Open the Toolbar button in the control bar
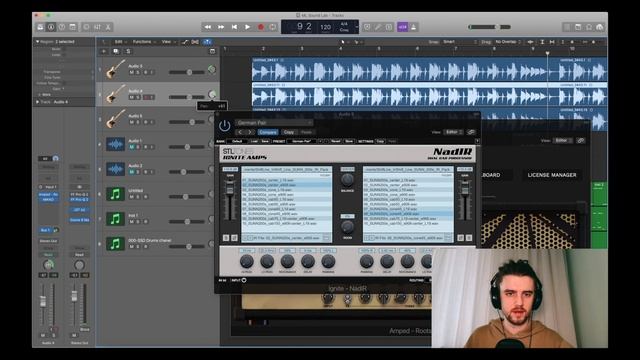 [73, 27]
